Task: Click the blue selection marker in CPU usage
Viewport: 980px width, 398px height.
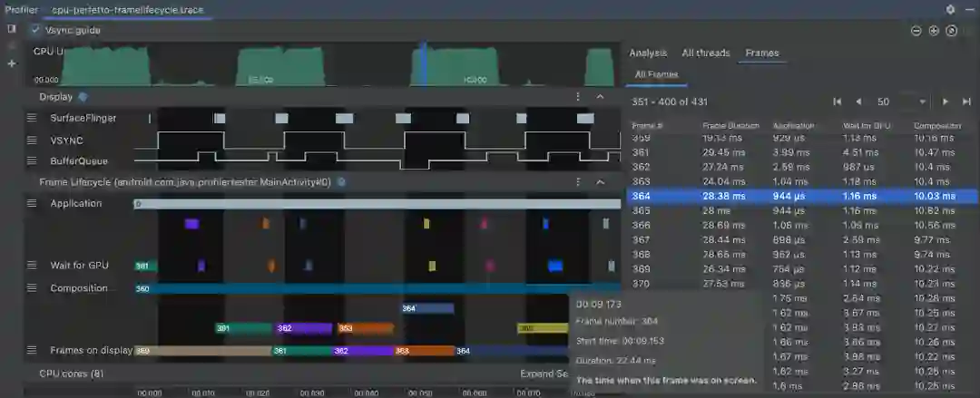Action: (424, 65)
